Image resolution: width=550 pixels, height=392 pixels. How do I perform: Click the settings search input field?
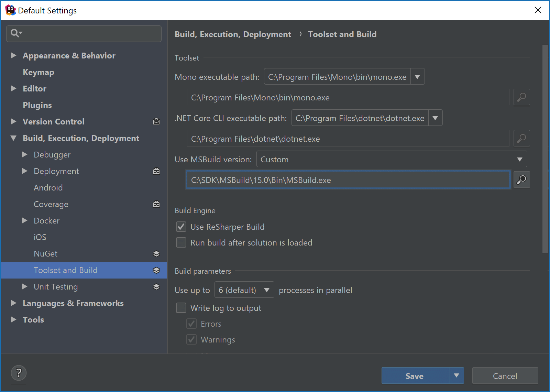pos(84,33)
